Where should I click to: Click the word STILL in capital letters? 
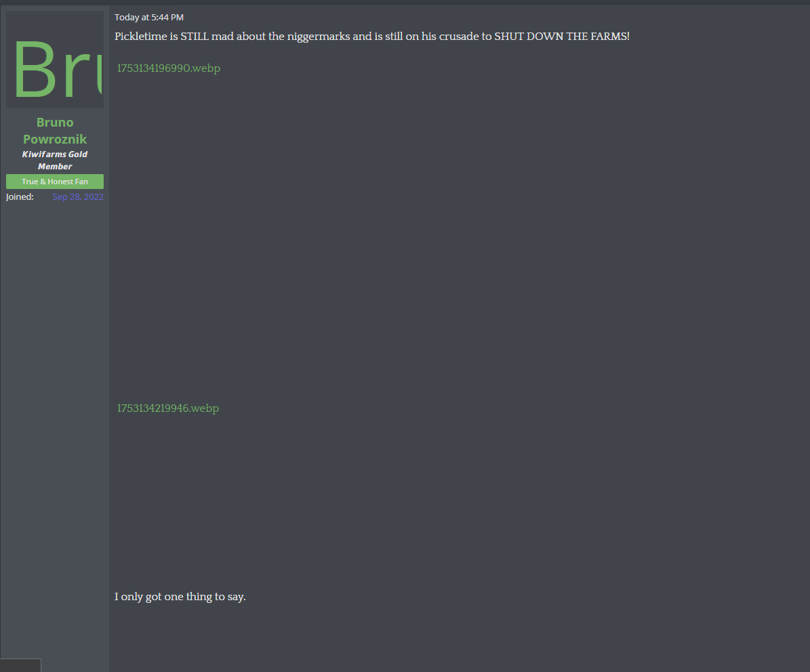point(195,36)
